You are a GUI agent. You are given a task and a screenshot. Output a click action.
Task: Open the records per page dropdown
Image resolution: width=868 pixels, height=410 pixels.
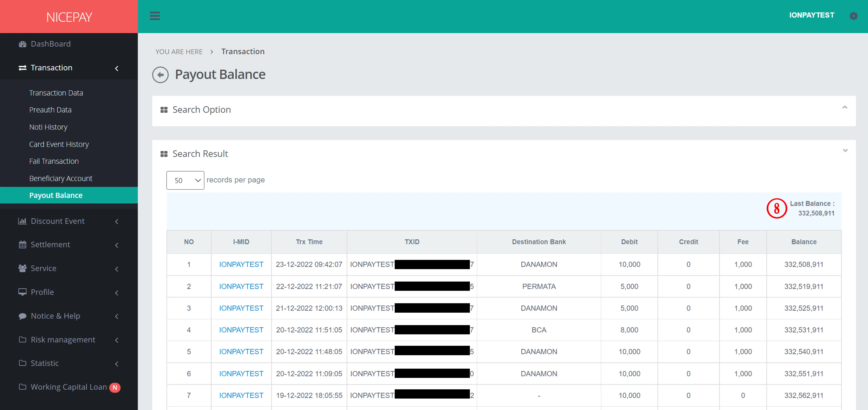coord(185,180)
